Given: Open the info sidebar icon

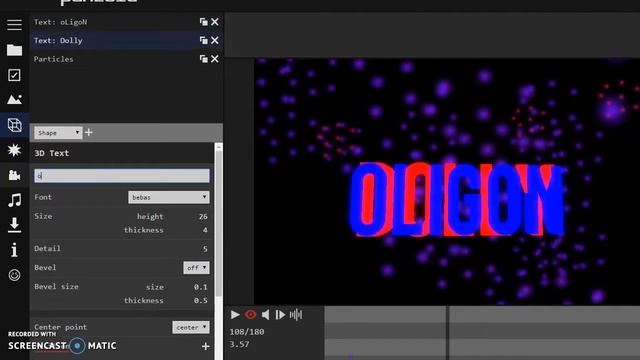Looking at the screenshot, I should pyautogui.click(x=14, y=250).
